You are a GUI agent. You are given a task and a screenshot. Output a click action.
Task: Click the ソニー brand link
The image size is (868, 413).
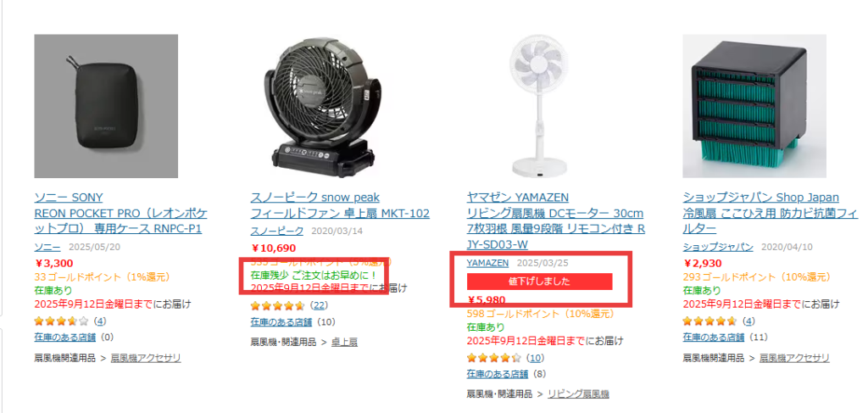(47, 247)
